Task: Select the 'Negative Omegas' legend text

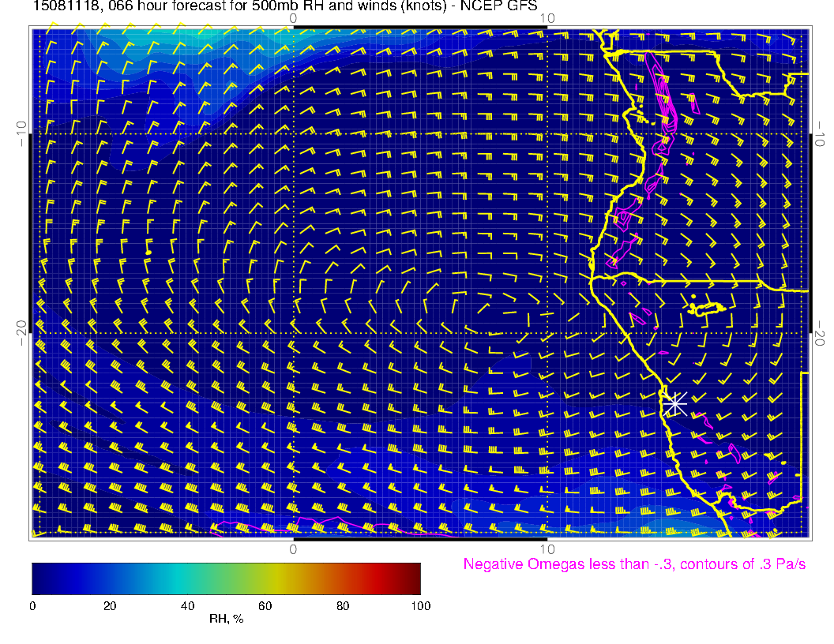Action: 633,564
